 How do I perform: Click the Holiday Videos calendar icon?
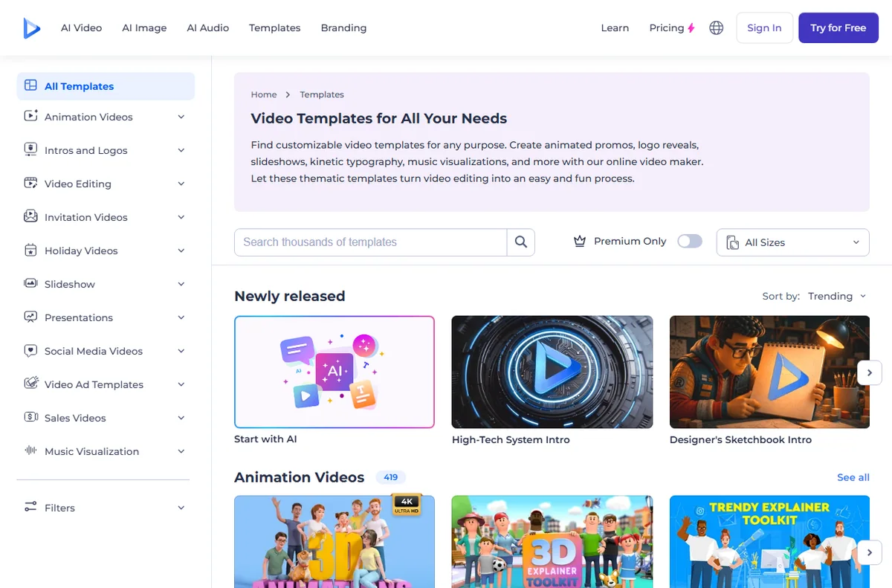pyautogui.click(x=30, y=250)
